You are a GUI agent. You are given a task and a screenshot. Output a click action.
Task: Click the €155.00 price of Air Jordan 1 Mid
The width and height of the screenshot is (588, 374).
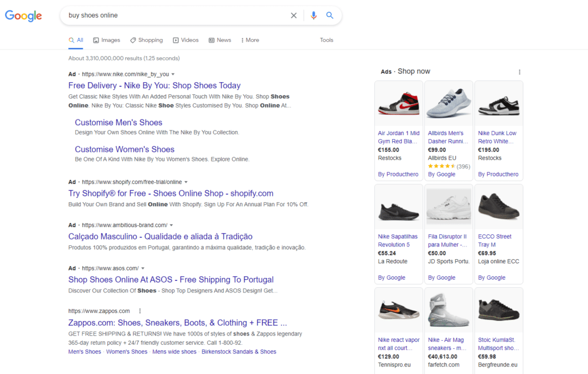click(389, 150)
